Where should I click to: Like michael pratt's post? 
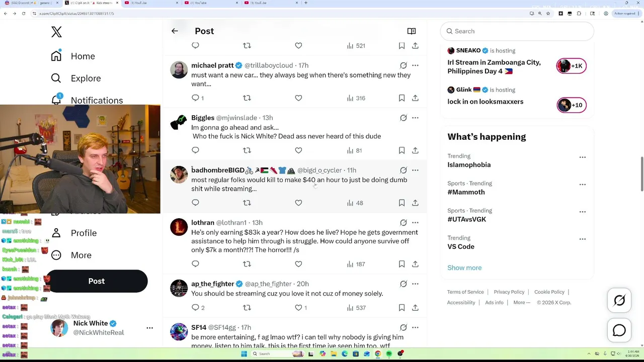tap(298, 98)
